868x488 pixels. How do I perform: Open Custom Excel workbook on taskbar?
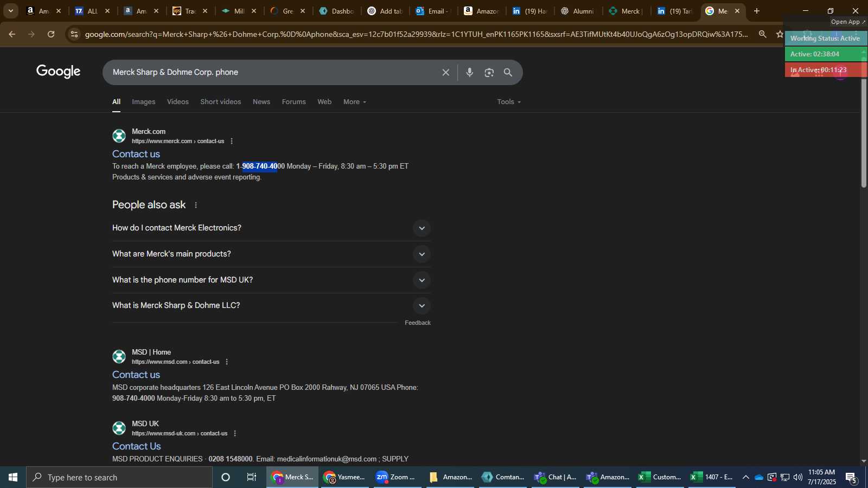click(659, 477)
